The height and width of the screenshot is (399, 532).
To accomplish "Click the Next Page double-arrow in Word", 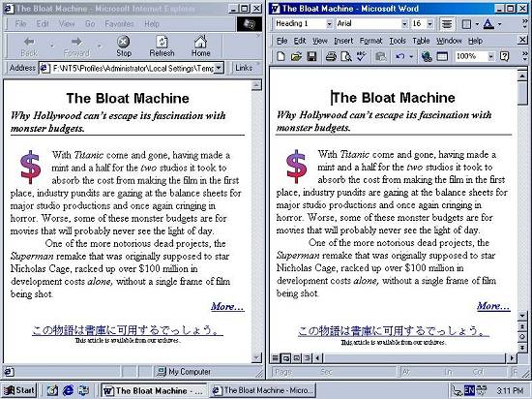I will (522, 348).
